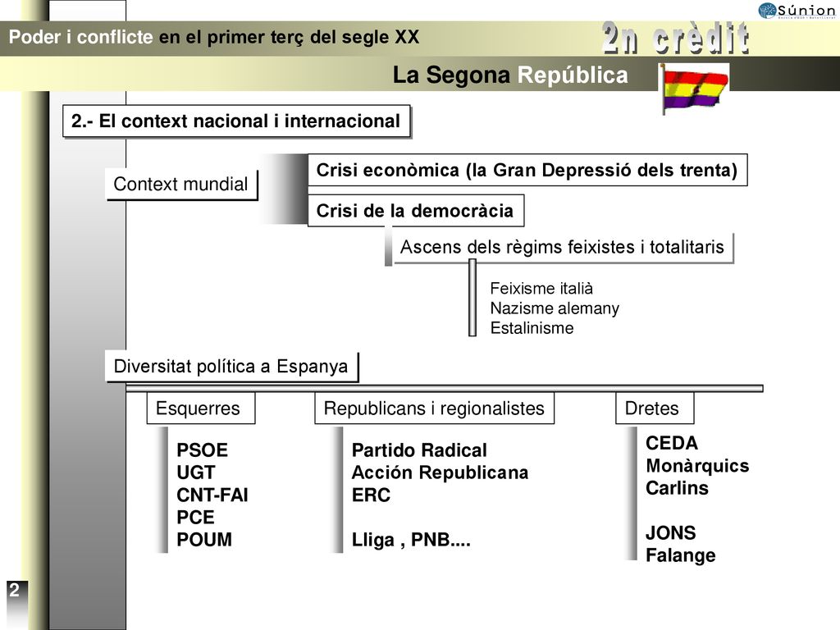Click 'Nazisme alemany' line
The width and height of the screenshot is (840, 630).
coord(555,308)
